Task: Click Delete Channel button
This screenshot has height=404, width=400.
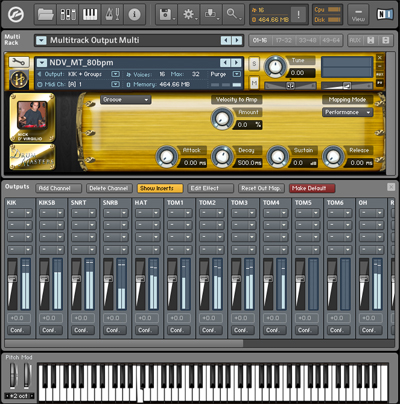Action: [109, 188]
